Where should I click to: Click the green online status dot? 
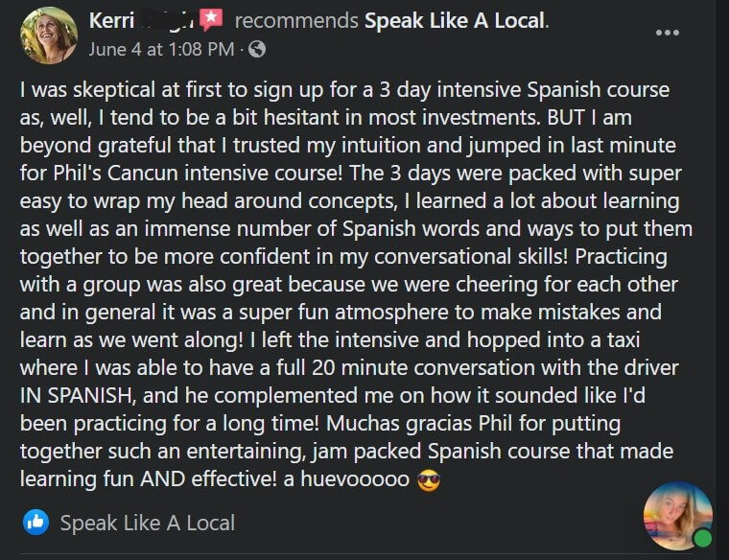click(x=702, y=538)
